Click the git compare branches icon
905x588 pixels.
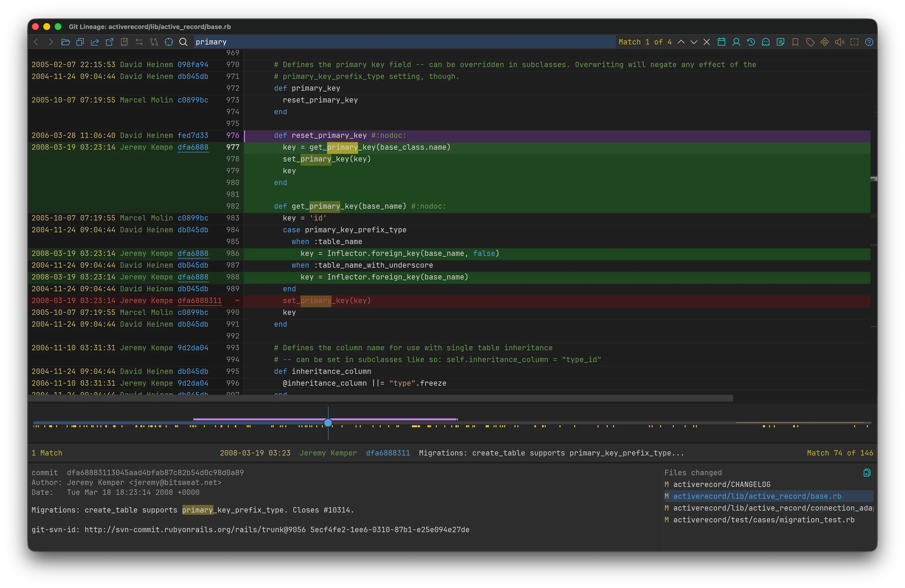coord(154,42)
